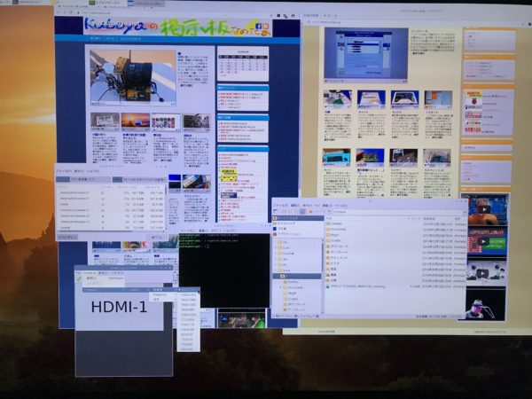Reload the page in the left browser
Screen dimensions: 532x399
(x=71, y=12)
